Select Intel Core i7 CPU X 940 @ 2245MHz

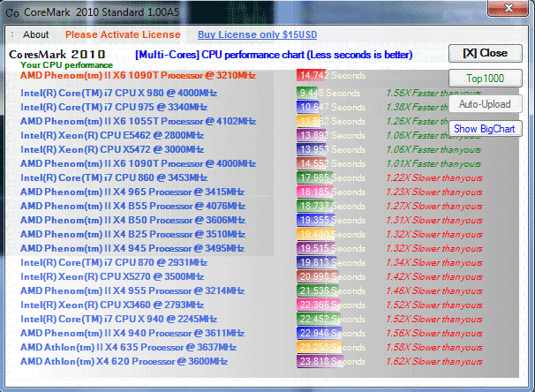(118, 319)
